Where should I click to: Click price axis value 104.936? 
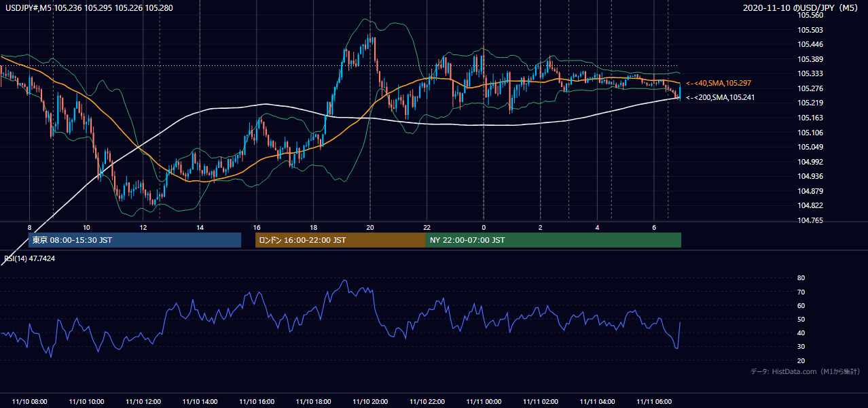coord(811,177)
